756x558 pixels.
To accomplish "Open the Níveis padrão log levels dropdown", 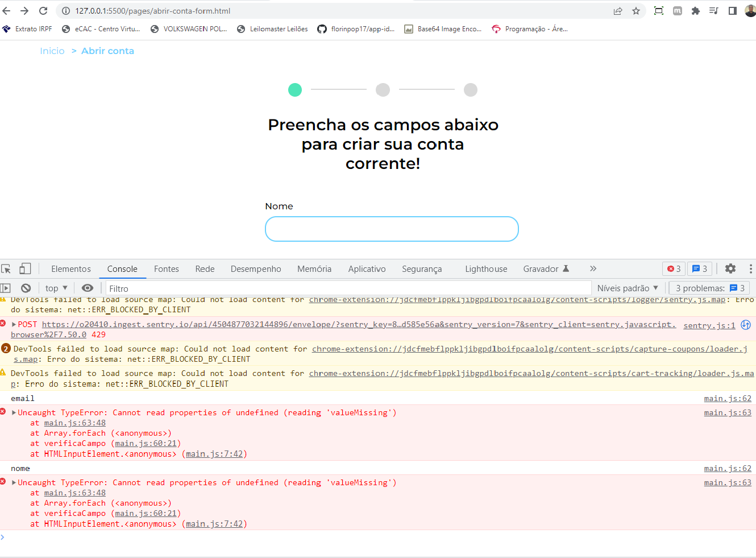I will pos(628,288).
